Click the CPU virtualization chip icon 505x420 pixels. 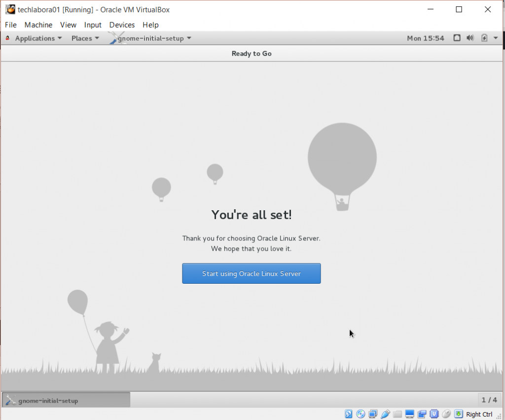(434, 414)
